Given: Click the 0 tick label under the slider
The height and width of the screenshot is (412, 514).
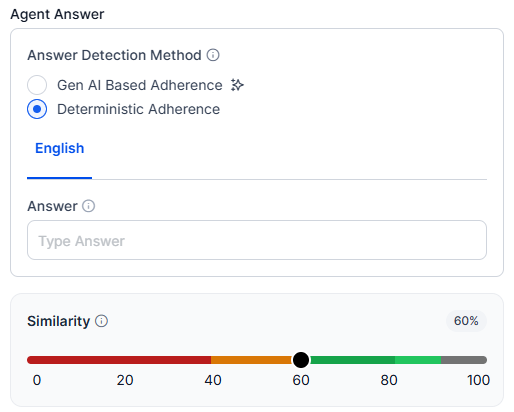Looking at the screenshot, I should pyautogui.click(x=37, y=380).
